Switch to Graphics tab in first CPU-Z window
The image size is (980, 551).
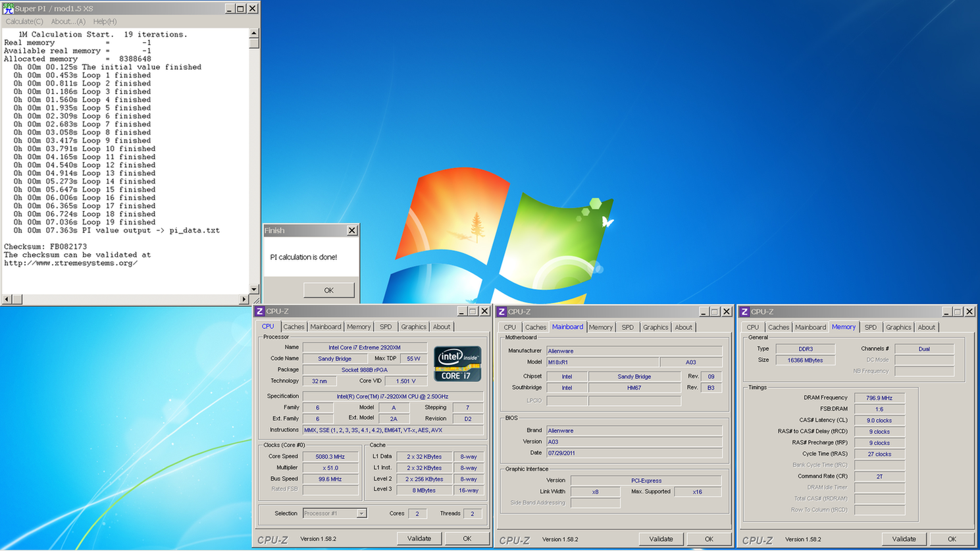[414, 327]
